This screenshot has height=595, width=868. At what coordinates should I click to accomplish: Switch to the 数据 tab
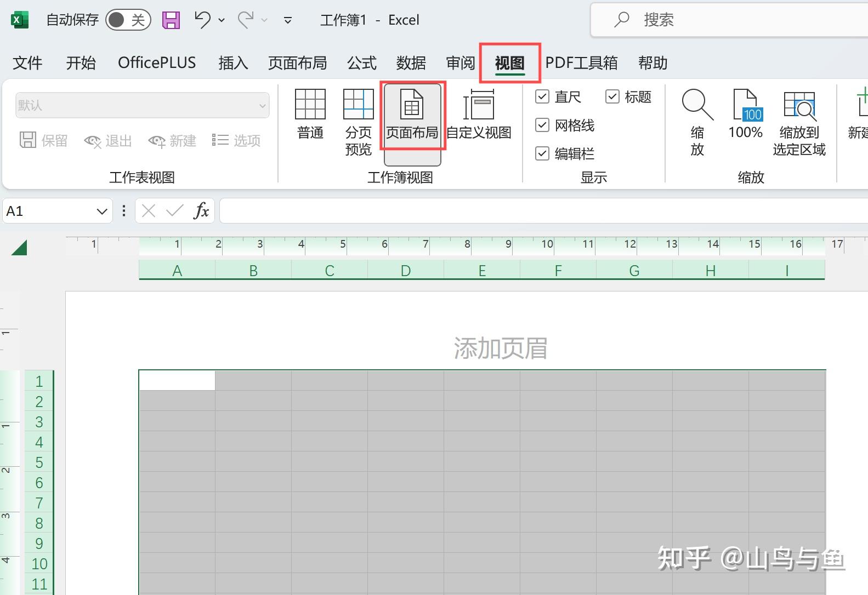click(x=411, y=63)
